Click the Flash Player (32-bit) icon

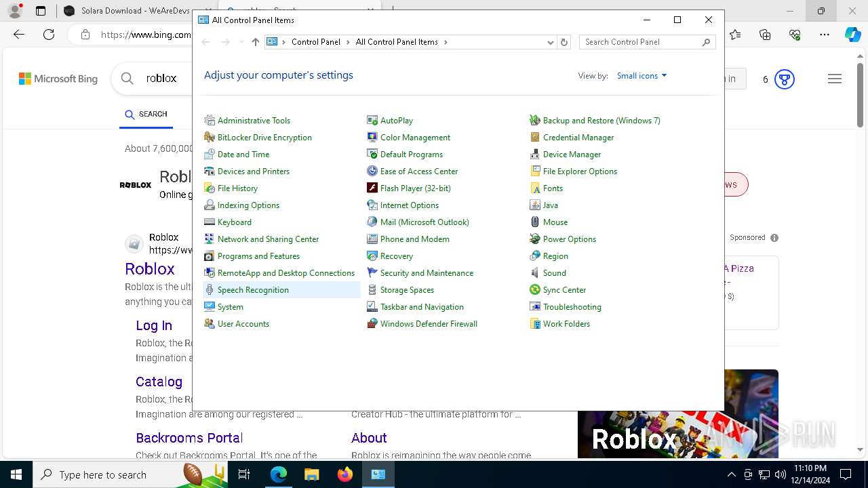(372, 188)
